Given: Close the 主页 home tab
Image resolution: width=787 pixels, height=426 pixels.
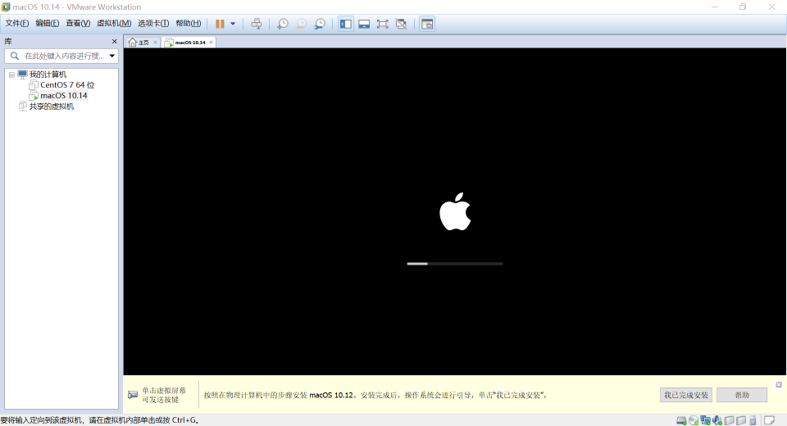Looking at the screenshot, I should [x=155, y=42].
